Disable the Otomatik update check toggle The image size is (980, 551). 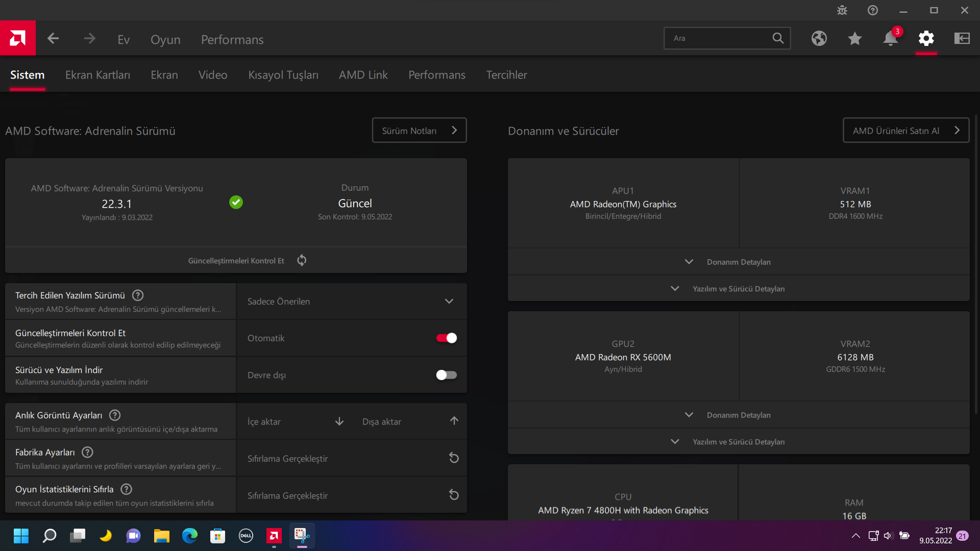pyautogui.click(x=446, y=338)
